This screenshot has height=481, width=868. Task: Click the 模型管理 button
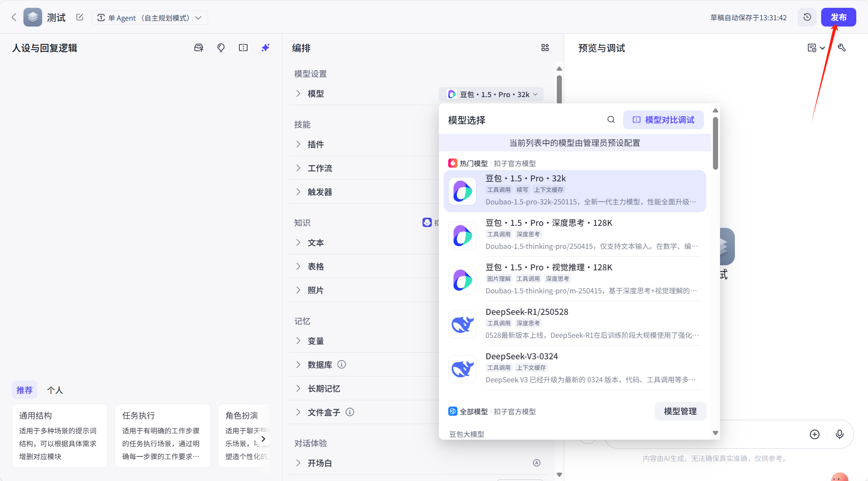[680, 411]
